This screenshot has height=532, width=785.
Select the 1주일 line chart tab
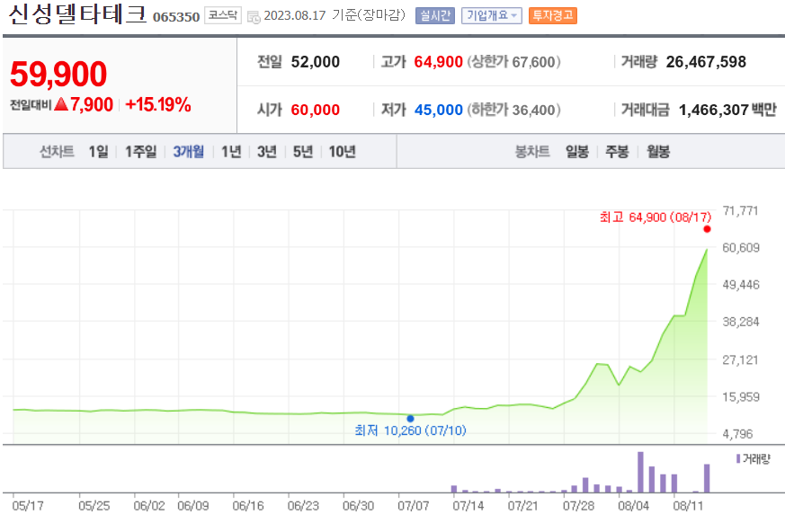[140, 151]
